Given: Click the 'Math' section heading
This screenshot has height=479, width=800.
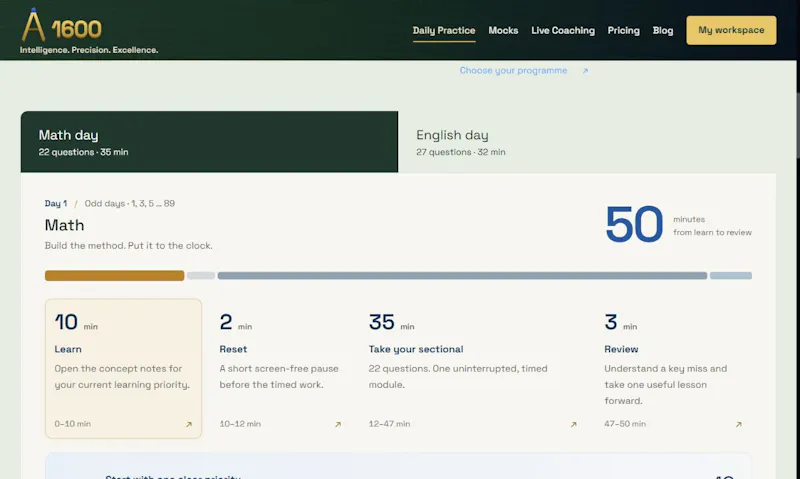Looking at the screenshot, I should tap(64, 225).
